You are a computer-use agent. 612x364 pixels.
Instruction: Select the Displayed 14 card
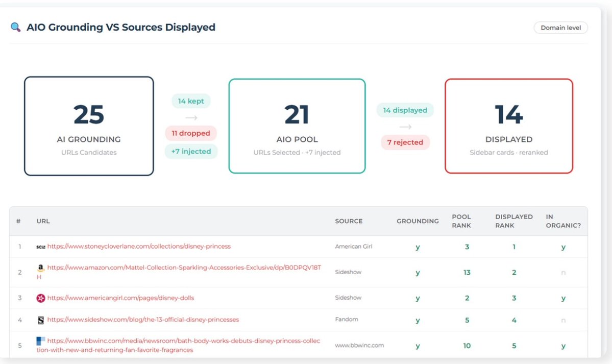[x=508, y=126]
